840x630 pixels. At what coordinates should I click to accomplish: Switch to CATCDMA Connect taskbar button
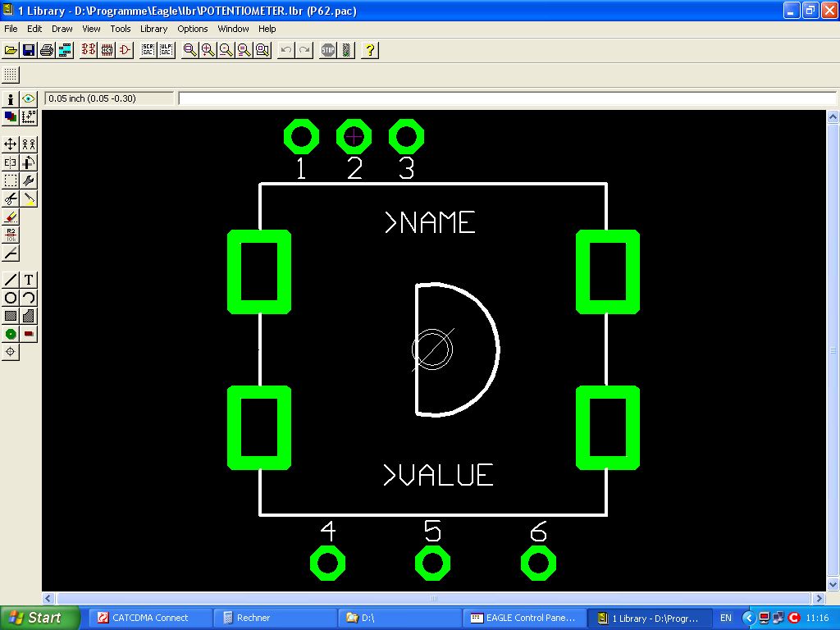[x=149, y=619]
